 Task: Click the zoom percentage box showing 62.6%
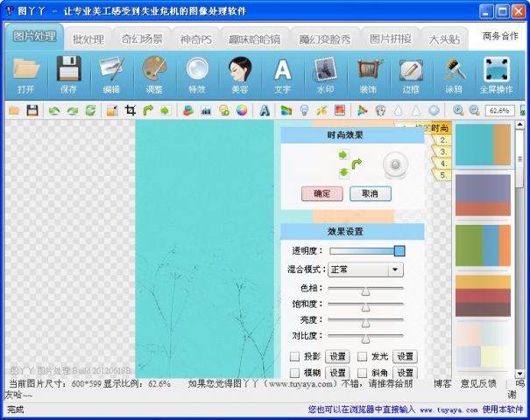coord(499,110)
